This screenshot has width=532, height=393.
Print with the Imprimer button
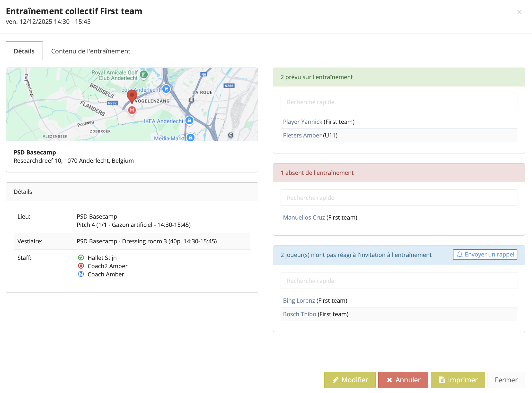pyautogui.click(x=458, y=380)
